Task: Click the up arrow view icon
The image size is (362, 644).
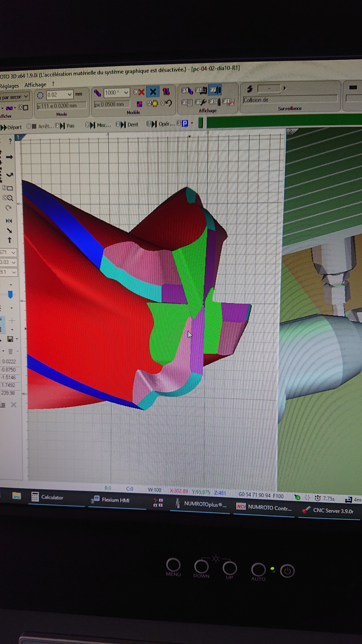Action: click(9, 240)
